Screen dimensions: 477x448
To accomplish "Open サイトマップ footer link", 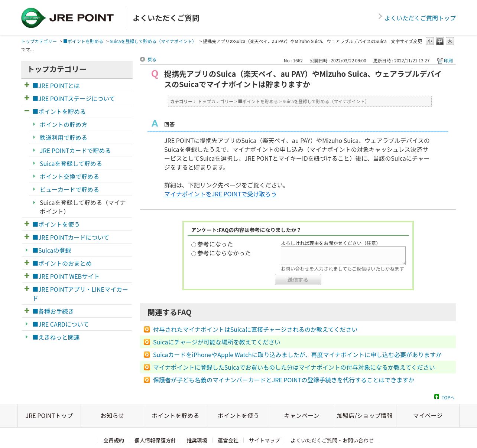I will (265, 440).
